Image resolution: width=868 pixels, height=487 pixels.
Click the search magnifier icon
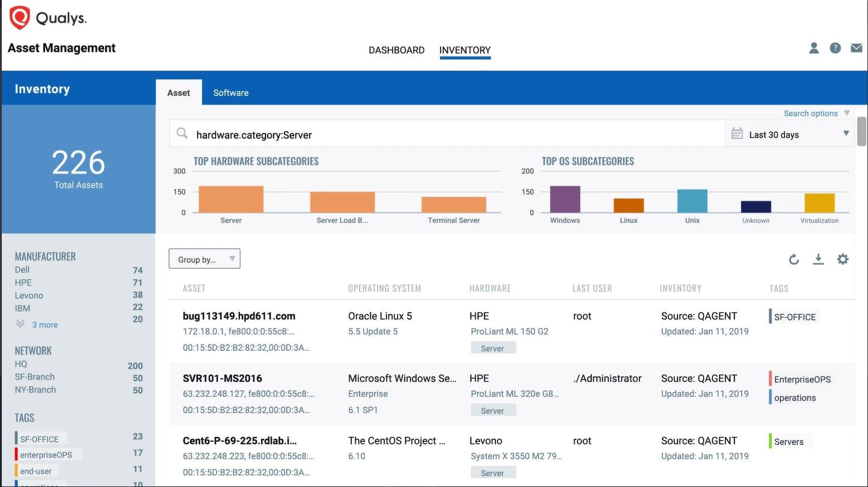pyautogui.click(x=182, y=133)
